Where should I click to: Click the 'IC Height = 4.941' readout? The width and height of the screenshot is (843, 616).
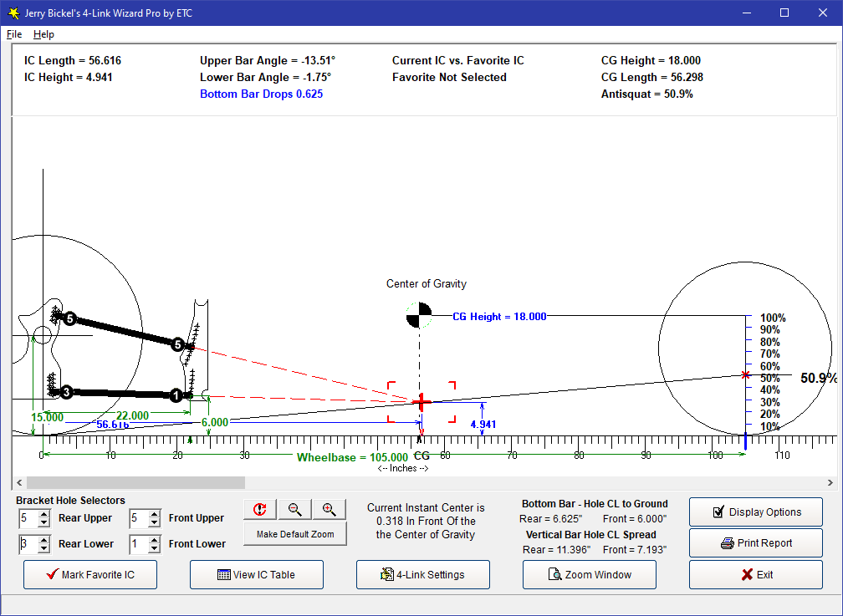[x=69, y=78]
